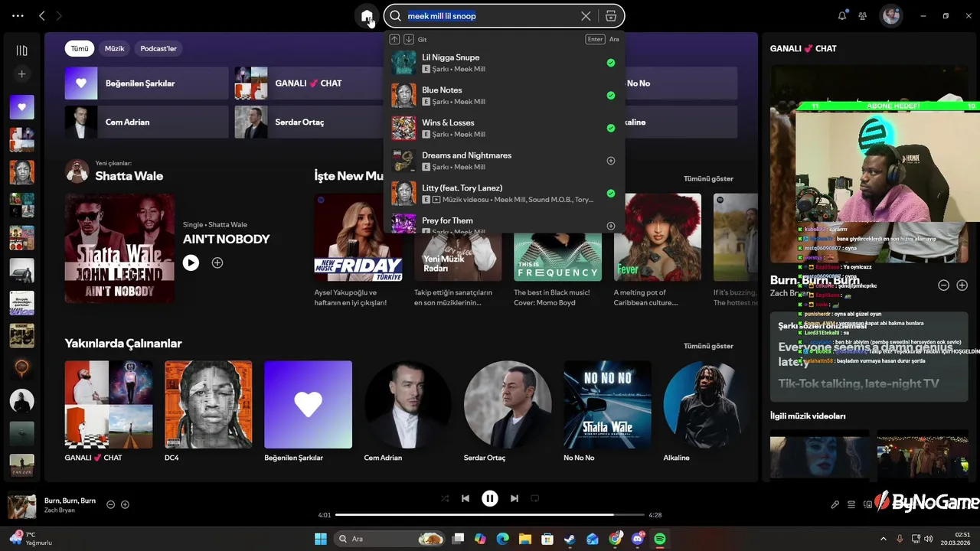Viewport: 980px width, 551px height.
Task: Open Shatta Wale artist heading
Action: point(129,176)
